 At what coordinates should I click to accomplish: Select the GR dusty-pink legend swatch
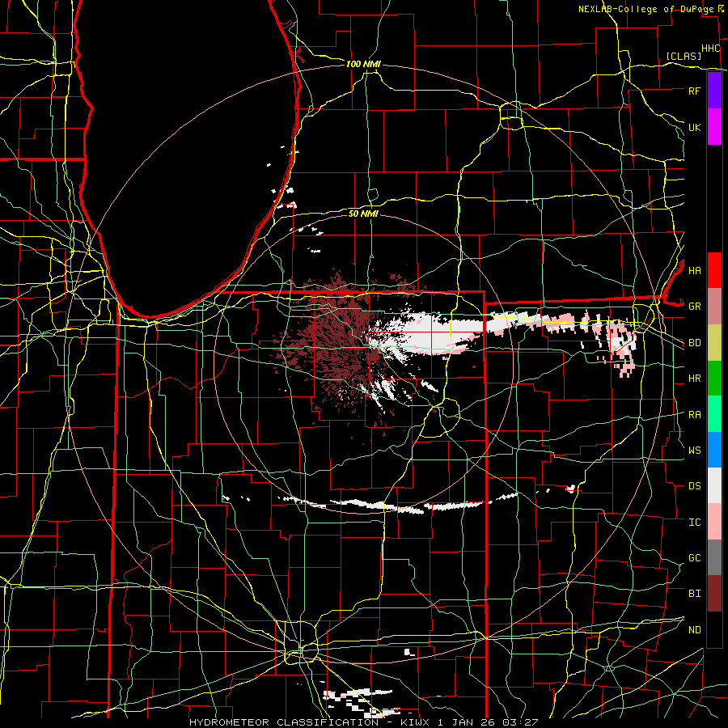714,307
